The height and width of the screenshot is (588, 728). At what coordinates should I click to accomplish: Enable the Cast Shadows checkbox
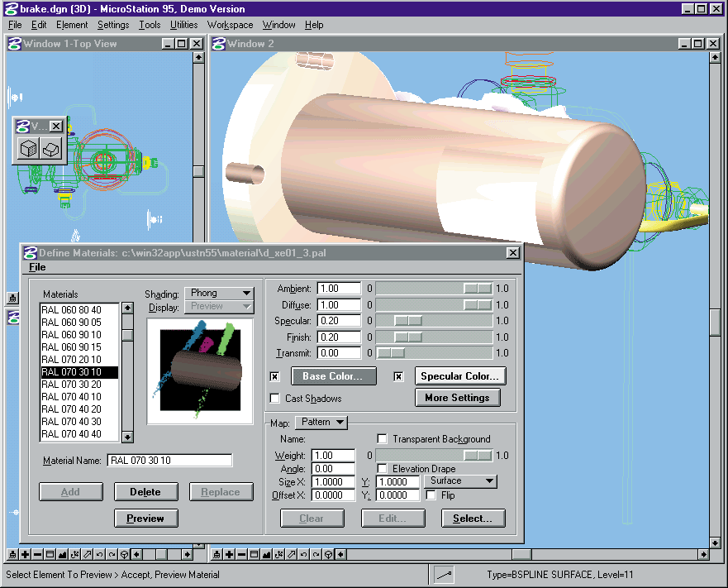click(x=275, y=399)
